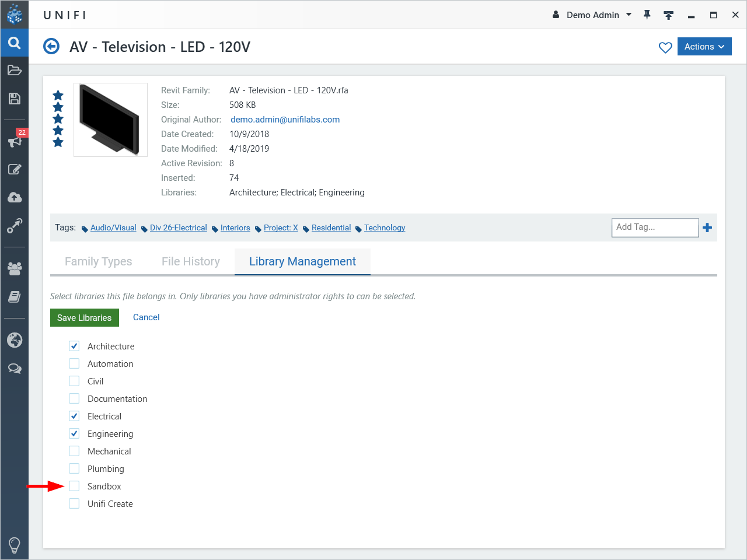The width and height of the screenshot is (747, 560).
Task: Select the Library Management tab
Action: click(302, 261)
